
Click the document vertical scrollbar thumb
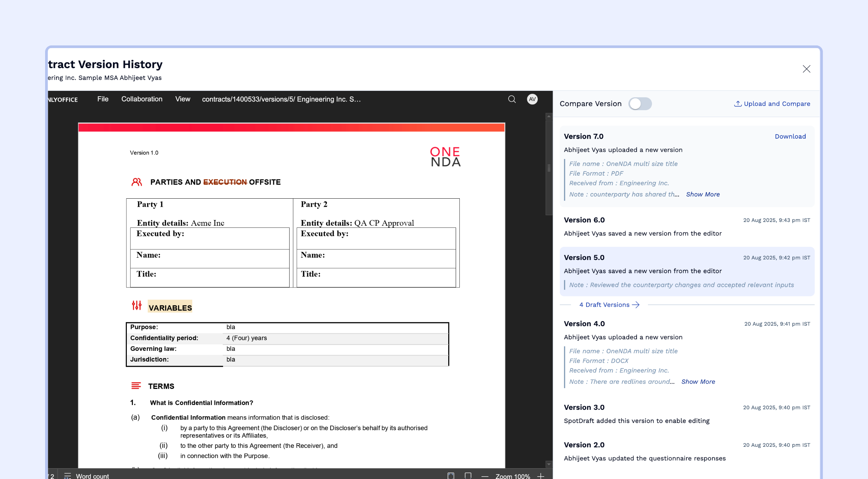549,168
